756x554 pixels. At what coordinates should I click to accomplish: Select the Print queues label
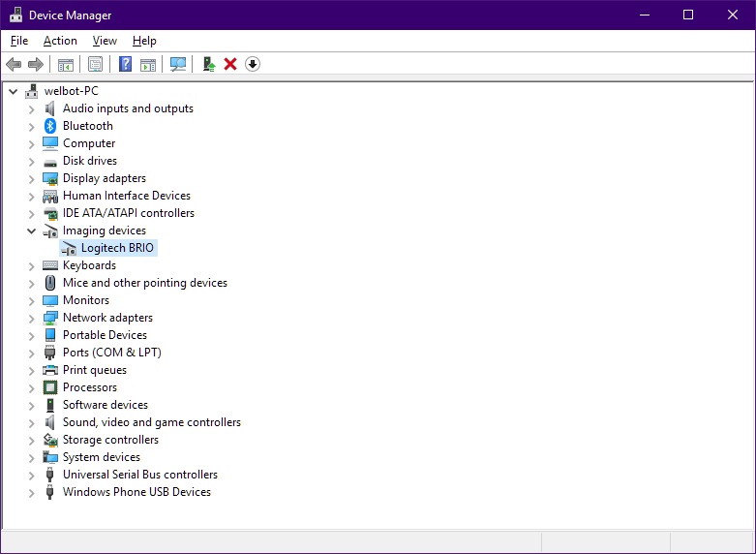point(95,370)
